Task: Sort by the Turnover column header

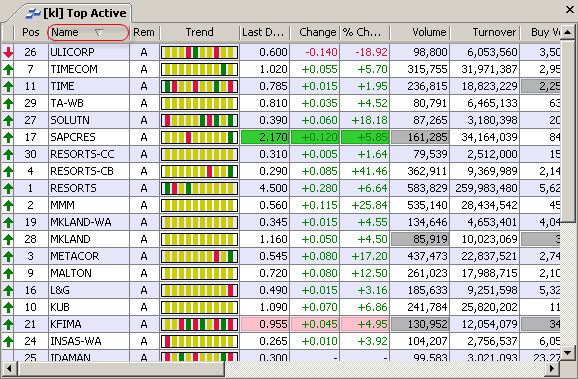Action: tap(484, 32)
